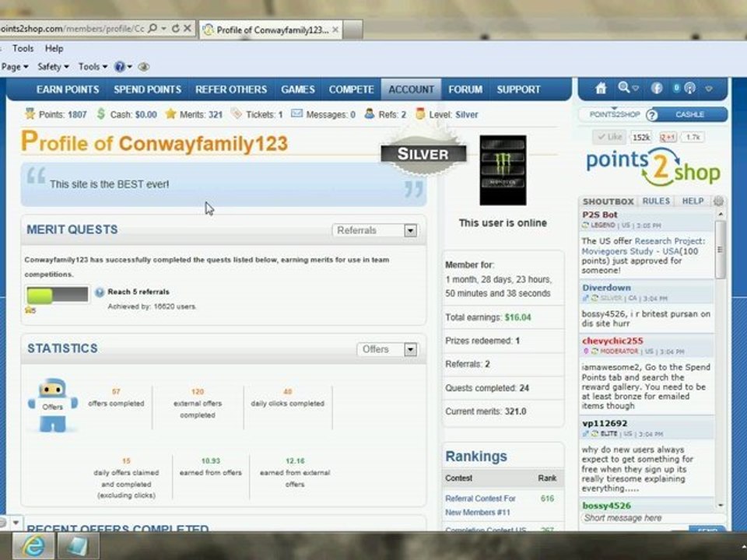The height and width of the screenshot is (560, 747).
Task: Open the SUPPORT menu
Action: click(x=519, y=89)
